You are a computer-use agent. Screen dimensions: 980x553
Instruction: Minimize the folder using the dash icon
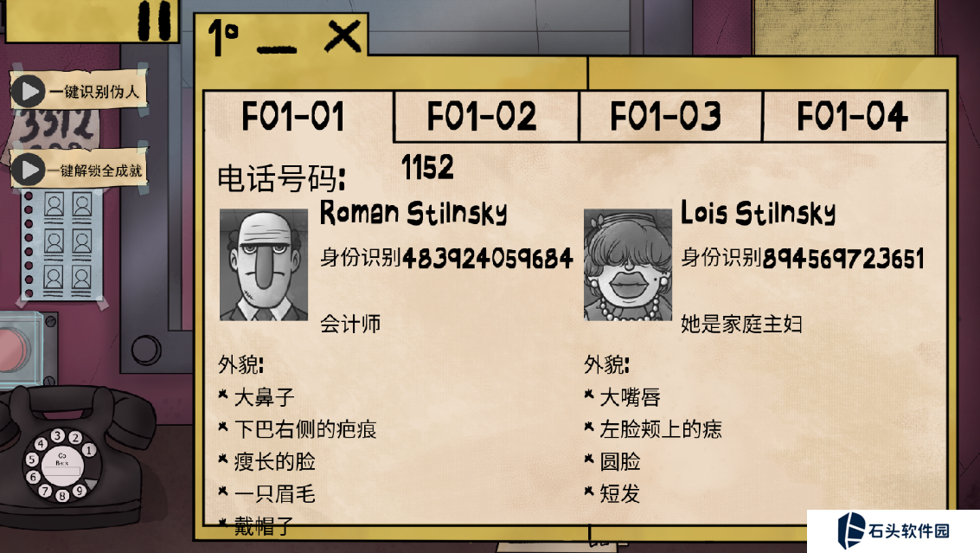click(277, 48)
